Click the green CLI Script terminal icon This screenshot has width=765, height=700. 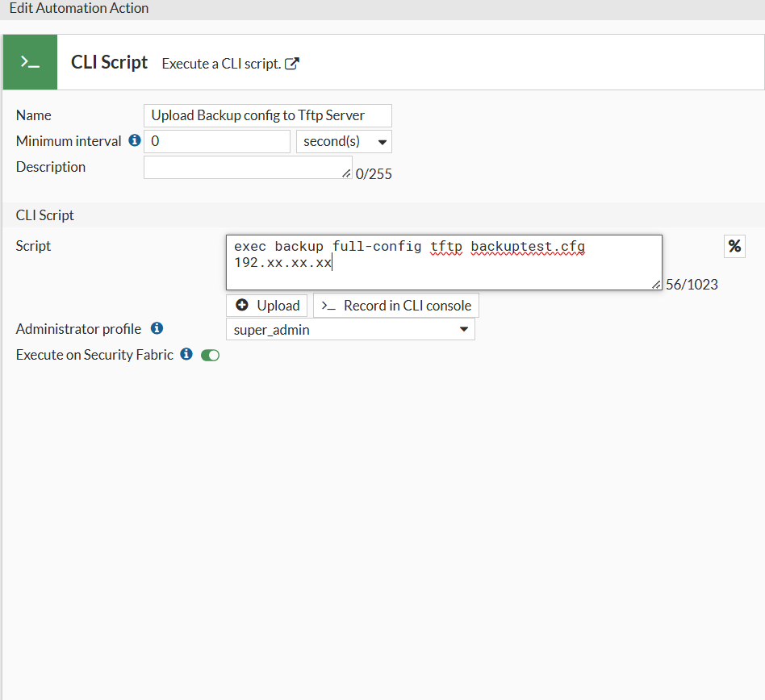30,62
